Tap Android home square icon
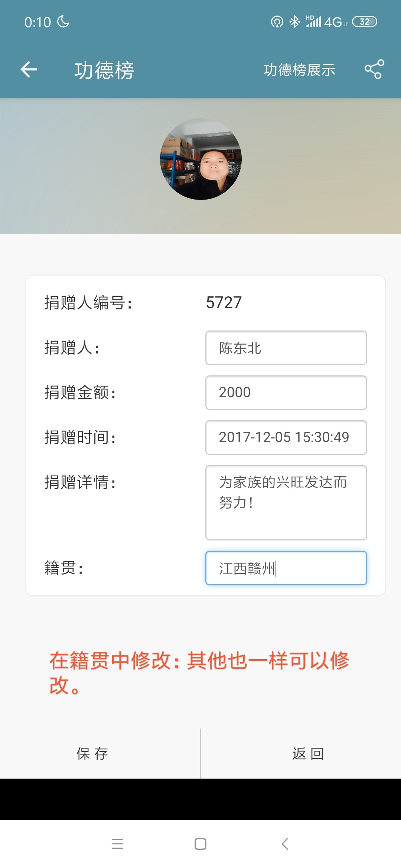This screenshot has width=401, height=868. click(x=200, y=844)
